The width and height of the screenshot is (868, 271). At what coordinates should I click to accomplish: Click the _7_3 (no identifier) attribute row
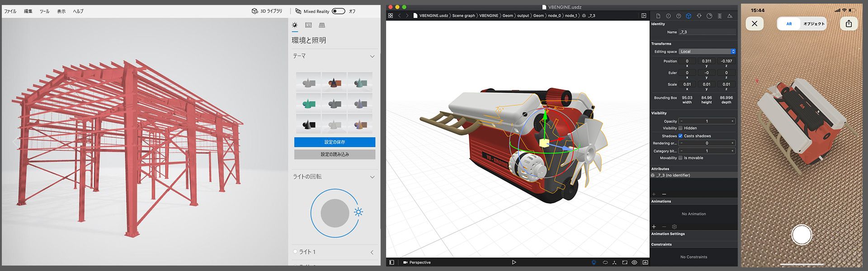coord(693,175)
